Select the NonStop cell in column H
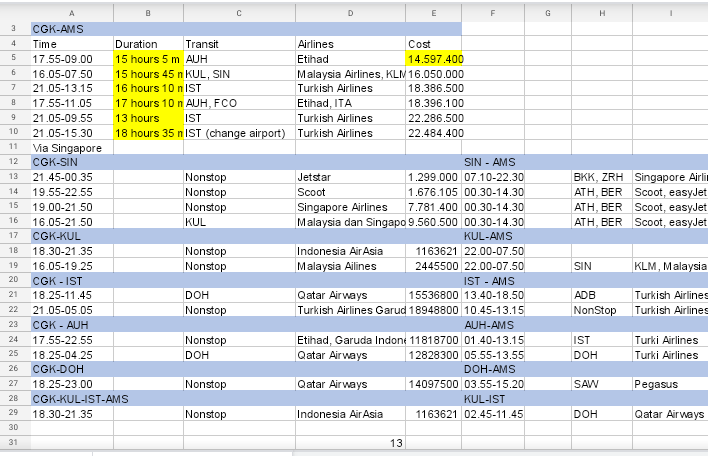The width and height of the screenshot is (708, 456). click(602, 310)
